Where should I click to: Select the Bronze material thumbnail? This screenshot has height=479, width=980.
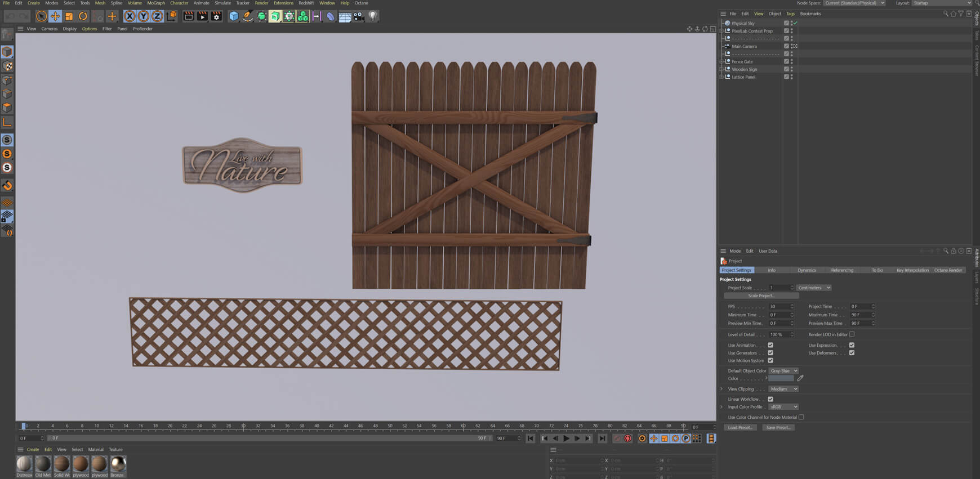pyautogui.click(x=118, y=464)
